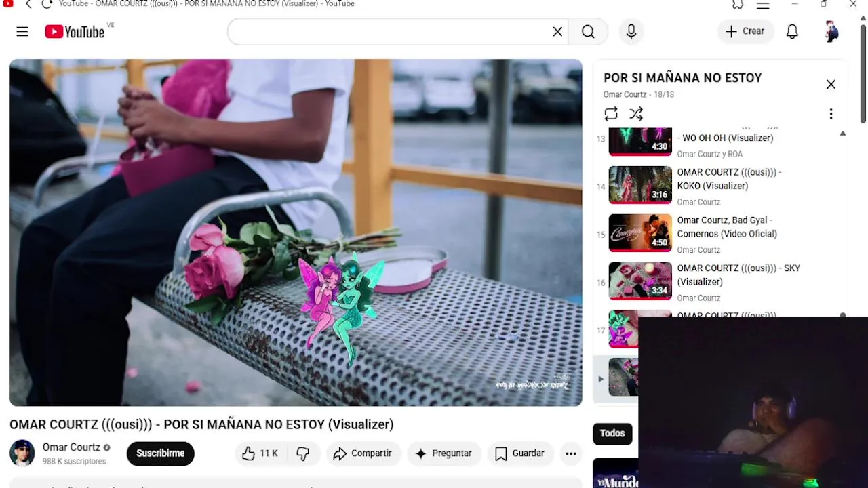868x488 pixels.
Task: Go to YouTube home via logo
Action: [x=75, y=32]
